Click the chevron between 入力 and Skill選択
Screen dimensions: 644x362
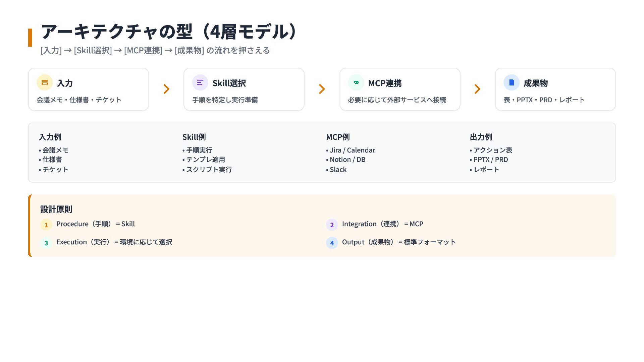click(x=166, y=89)
